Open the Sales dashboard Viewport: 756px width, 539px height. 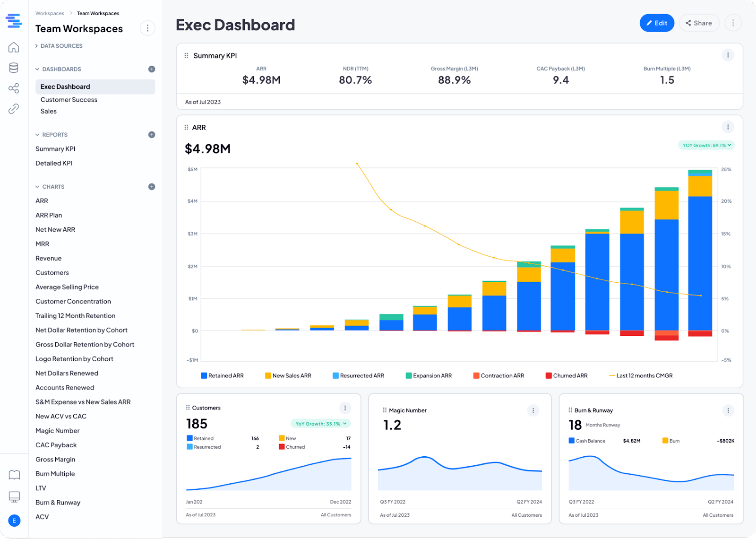point(48,111)
